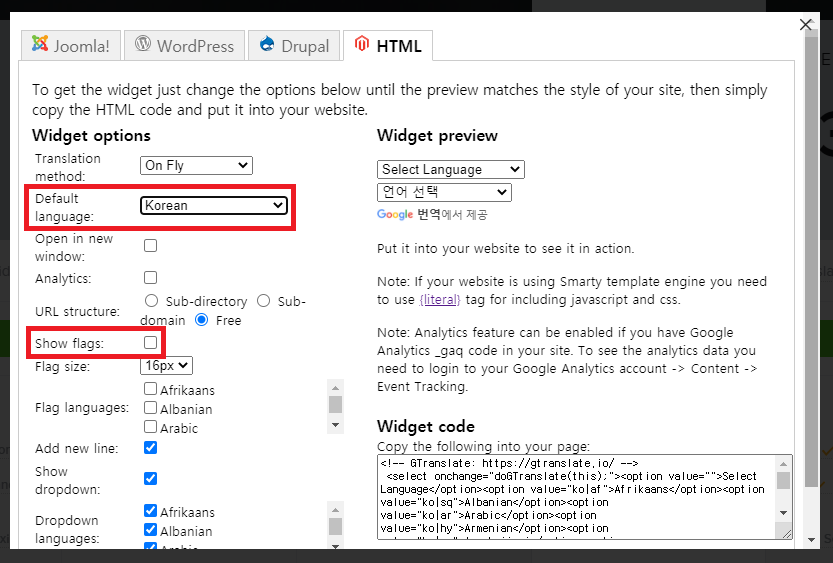The width and height of the screenshot is (833, 563).
Task: Open the {literal} tag link
Action: coord(440,300)
